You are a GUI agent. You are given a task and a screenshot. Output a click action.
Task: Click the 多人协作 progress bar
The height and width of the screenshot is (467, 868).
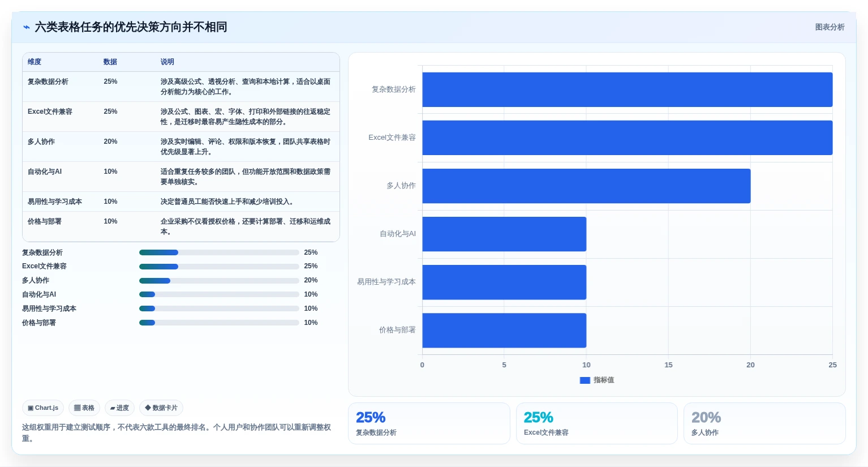pyautogui.click(x=219, y=281)
